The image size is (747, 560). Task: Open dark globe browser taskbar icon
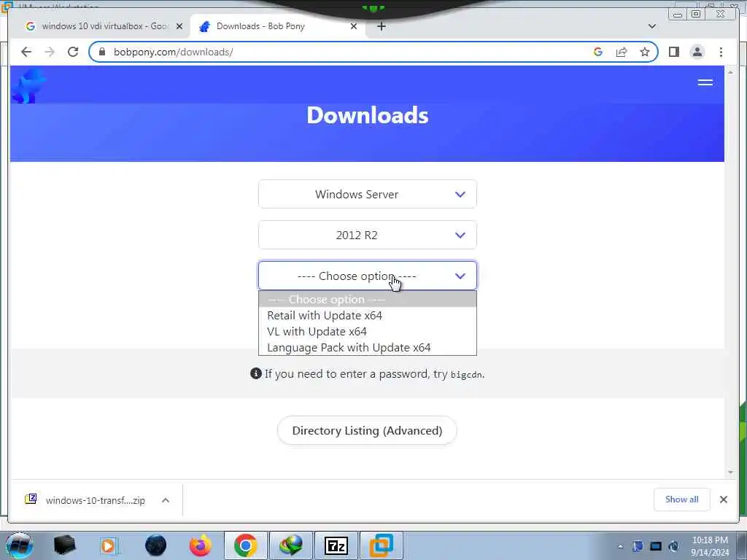tap(156, 545)
